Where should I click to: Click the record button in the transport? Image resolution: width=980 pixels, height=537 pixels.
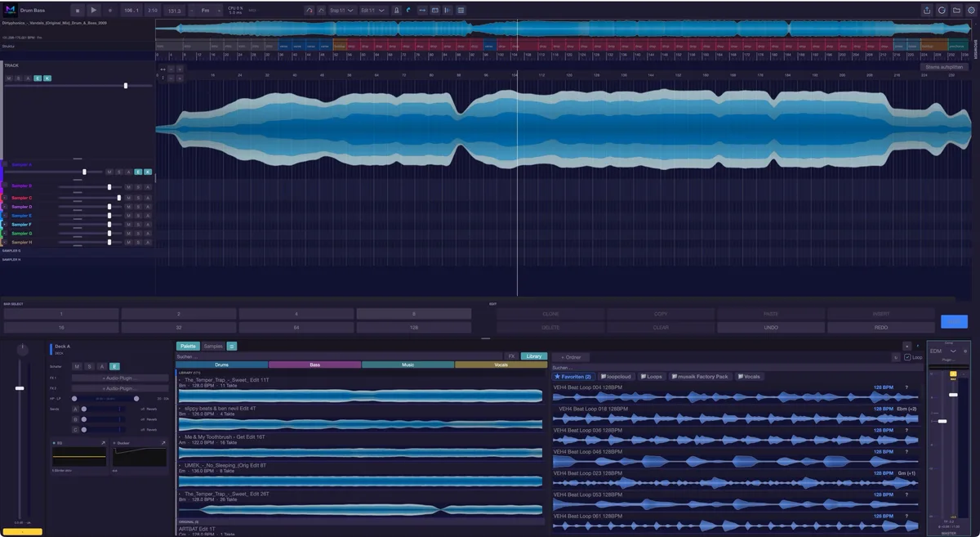tap(110, 10)
